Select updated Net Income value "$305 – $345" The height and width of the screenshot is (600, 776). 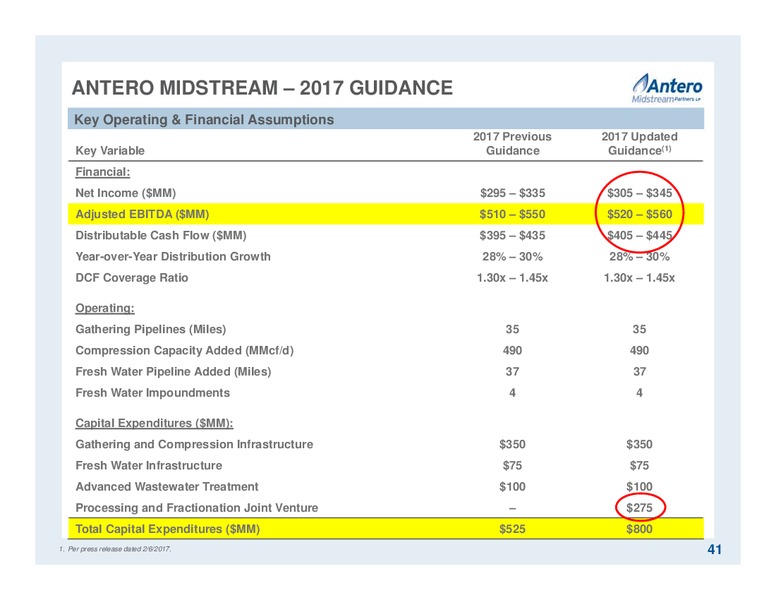click(x=639, y=193)
